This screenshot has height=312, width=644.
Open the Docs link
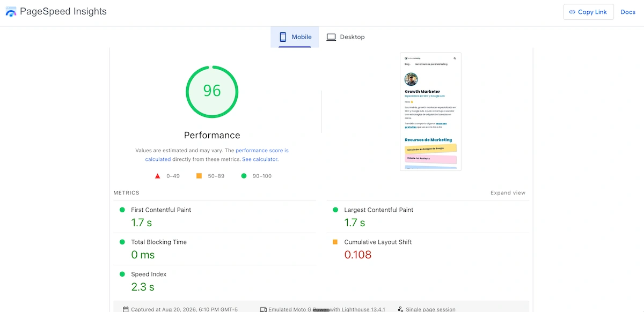click(x=628, y=12)
